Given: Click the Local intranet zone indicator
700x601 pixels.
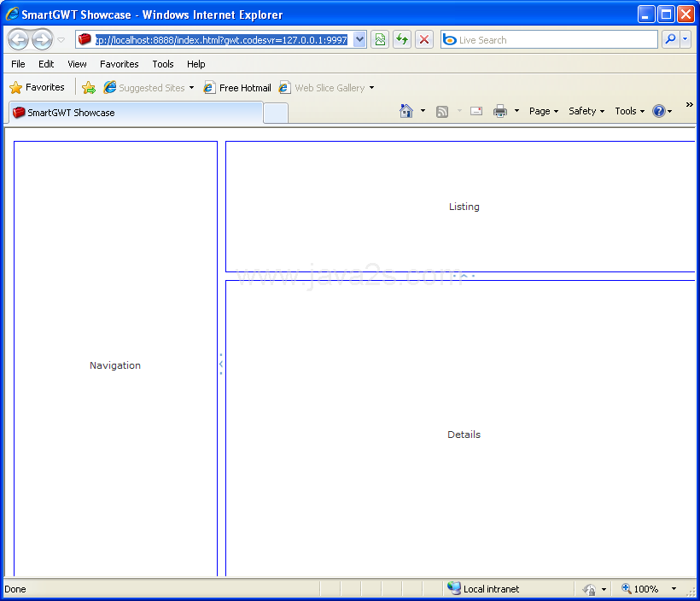Looking at the screenshot, I should click(x=483, y=589).
